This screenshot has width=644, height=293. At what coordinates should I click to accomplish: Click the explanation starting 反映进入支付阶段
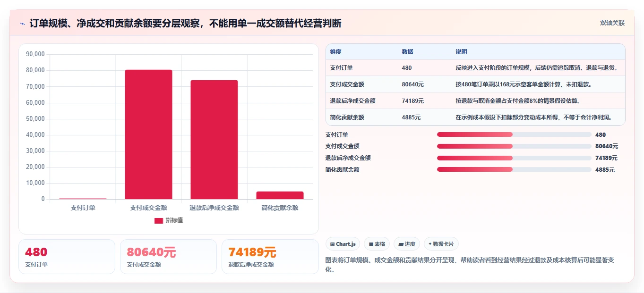coord(537,68)
